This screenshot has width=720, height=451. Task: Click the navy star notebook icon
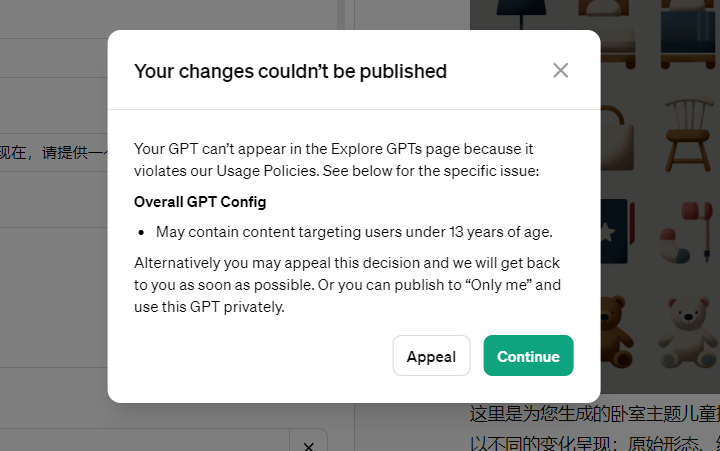tap(615, 231)
